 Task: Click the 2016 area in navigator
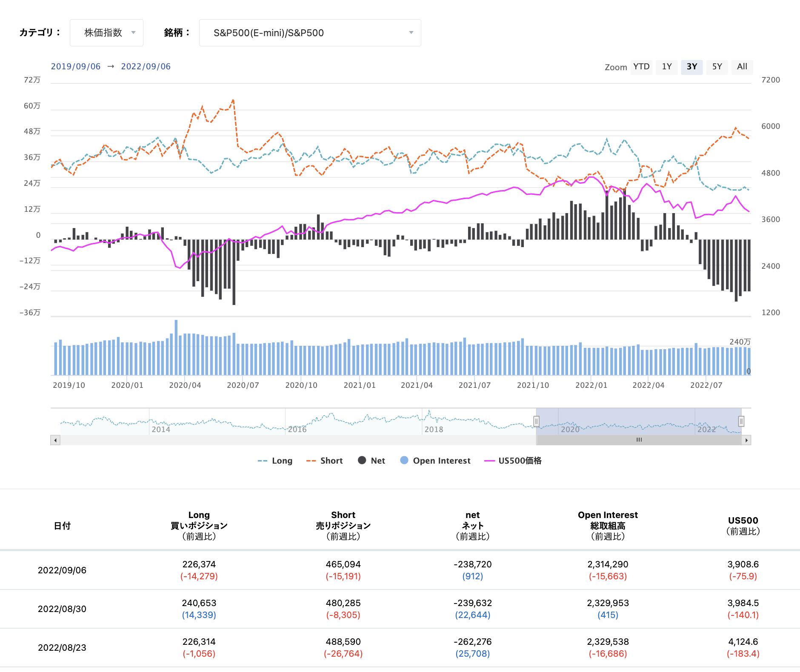(297, 429)
